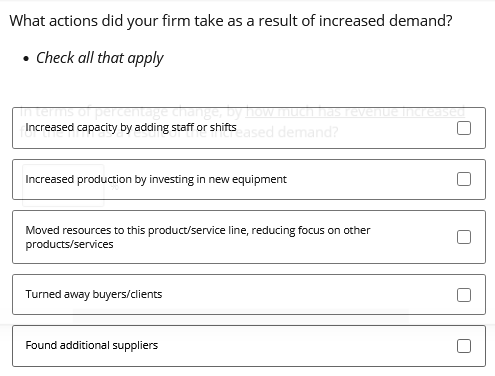Click the 'Turned away buyers/clients' label text
The image size is (495, 376).
tap(94, 294)
